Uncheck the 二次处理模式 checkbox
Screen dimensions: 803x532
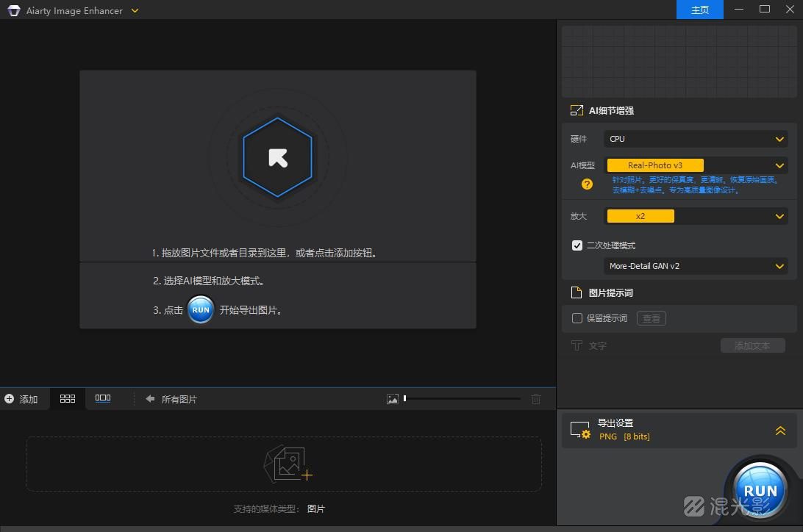point(577,245)
